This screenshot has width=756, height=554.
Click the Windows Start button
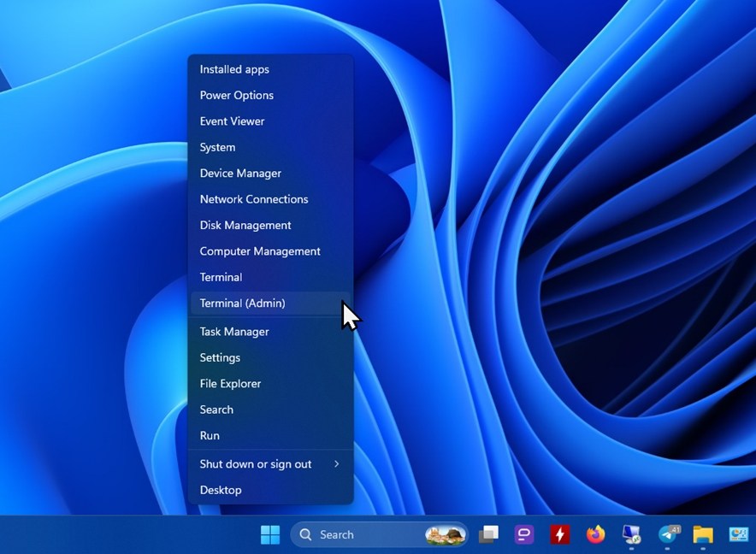click(270, 534)
